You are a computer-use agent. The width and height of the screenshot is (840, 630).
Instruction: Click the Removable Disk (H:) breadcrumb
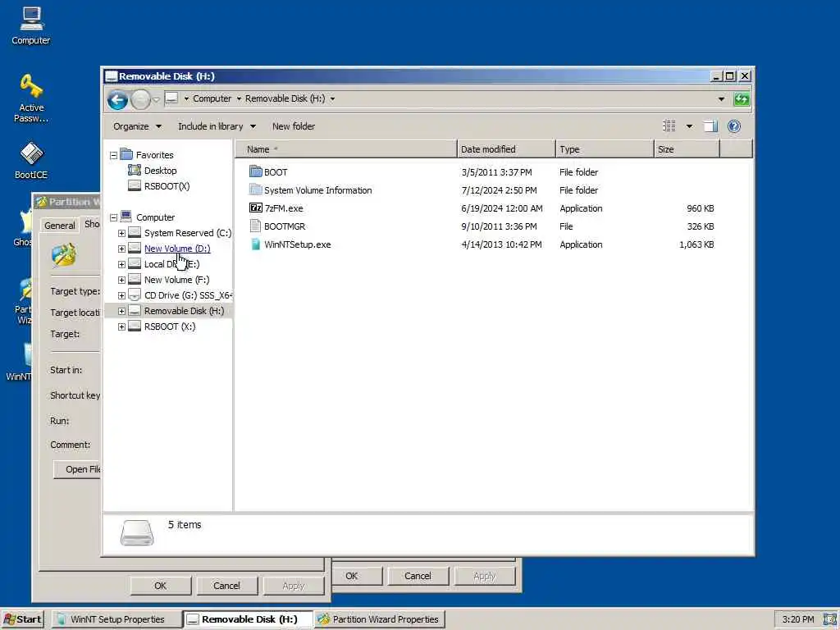click(285, 98)
